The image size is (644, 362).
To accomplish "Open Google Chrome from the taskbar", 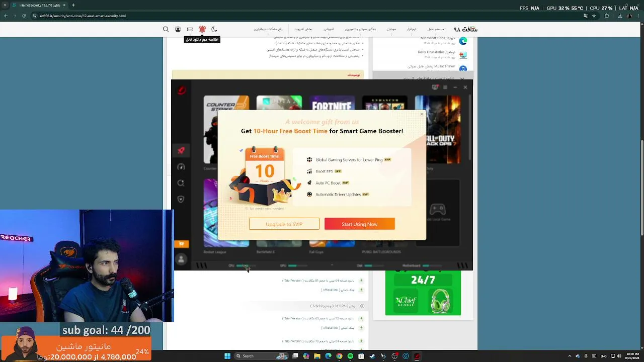I will click(x=340, y=356).
